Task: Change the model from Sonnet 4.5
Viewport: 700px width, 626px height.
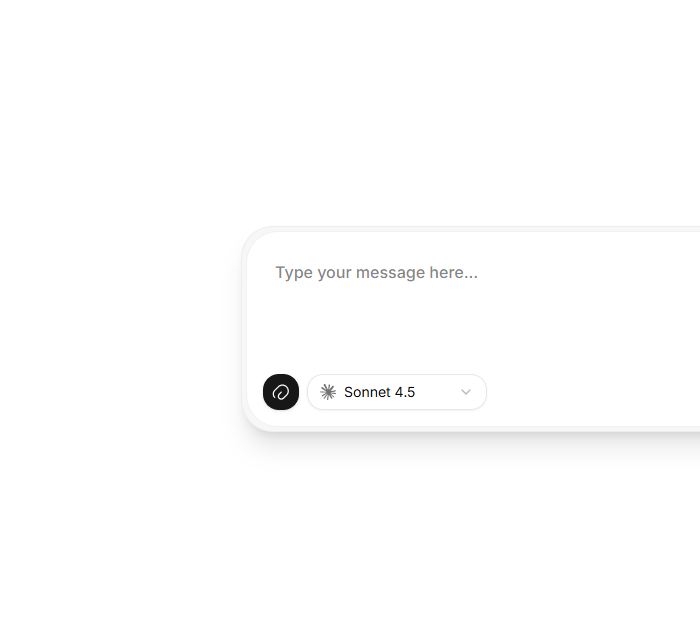Action: 397,392
